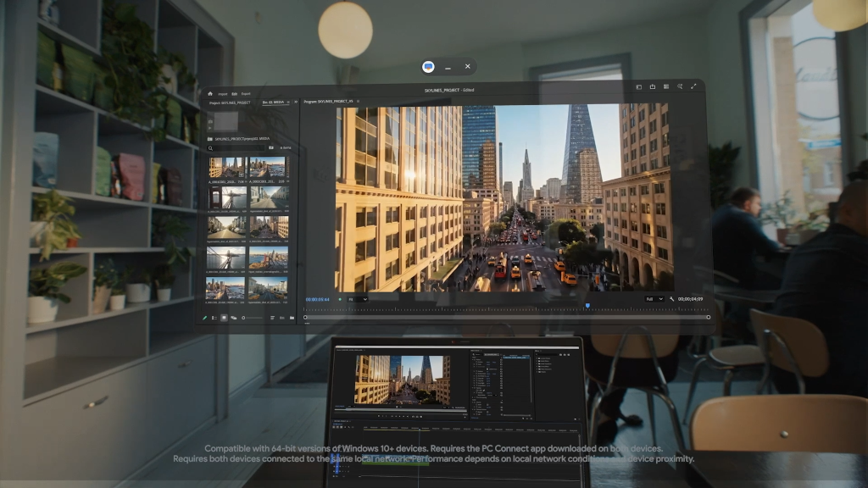Switch to the Import tab
This screenshot has height=488, width=868.
pos(223,93)
